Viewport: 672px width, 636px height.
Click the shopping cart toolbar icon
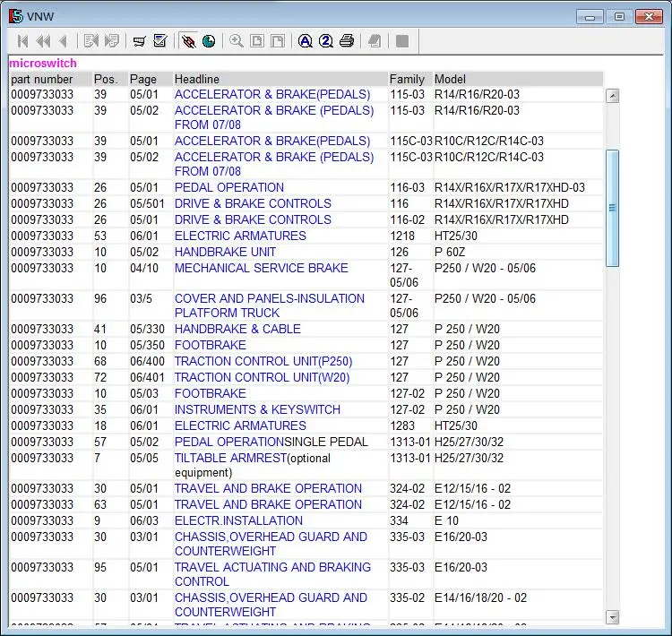[139, 41]
